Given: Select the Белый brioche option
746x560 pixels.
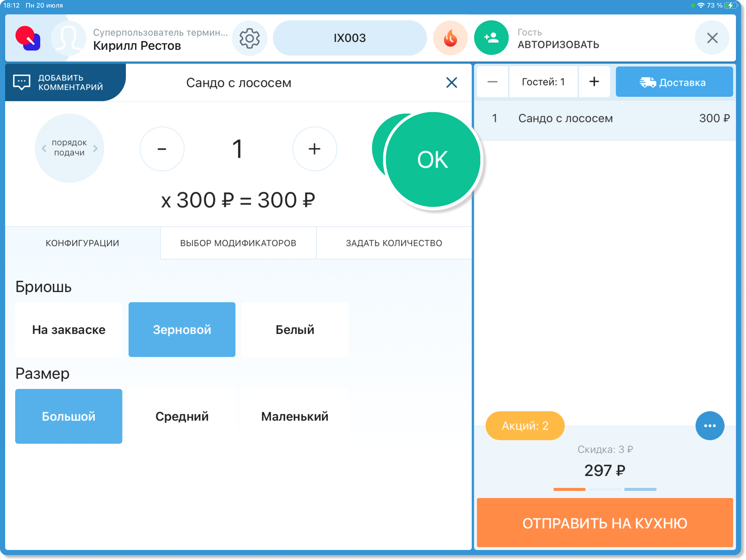Looking at the screenshot, I should (x=295, y=330).
